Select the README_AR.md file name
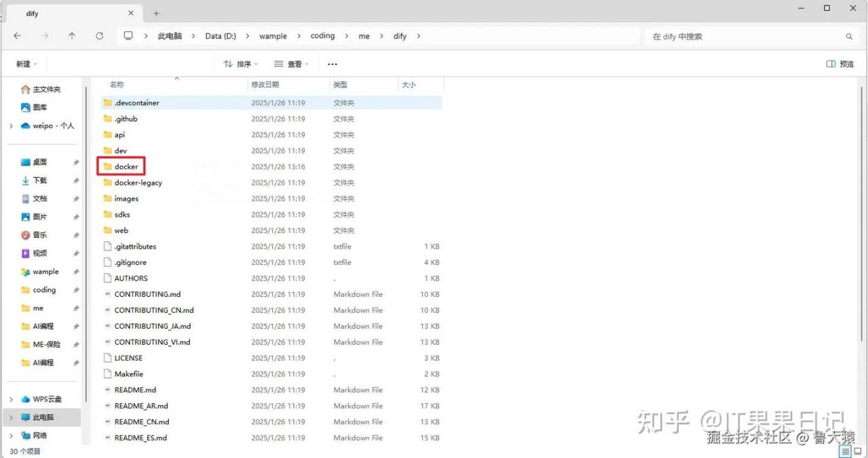 tap(141, 406)
